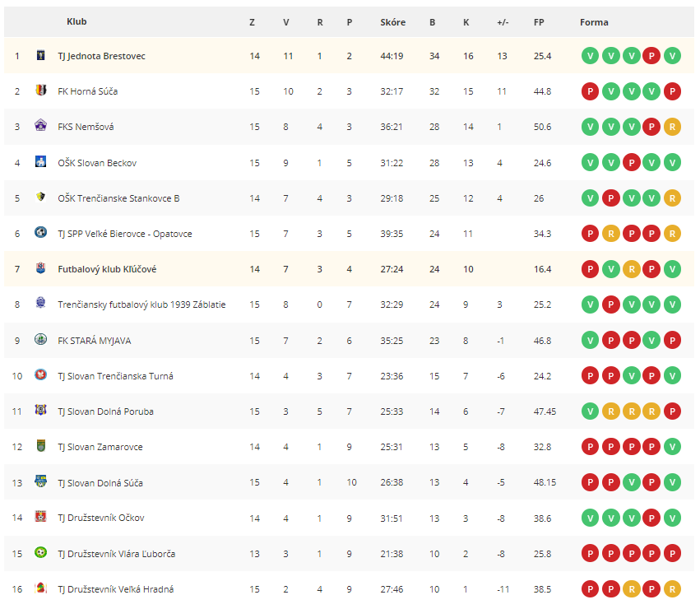700x609 pixels.
Task: Open TJ Slovan Zamarovce team link
Action: 100,447
